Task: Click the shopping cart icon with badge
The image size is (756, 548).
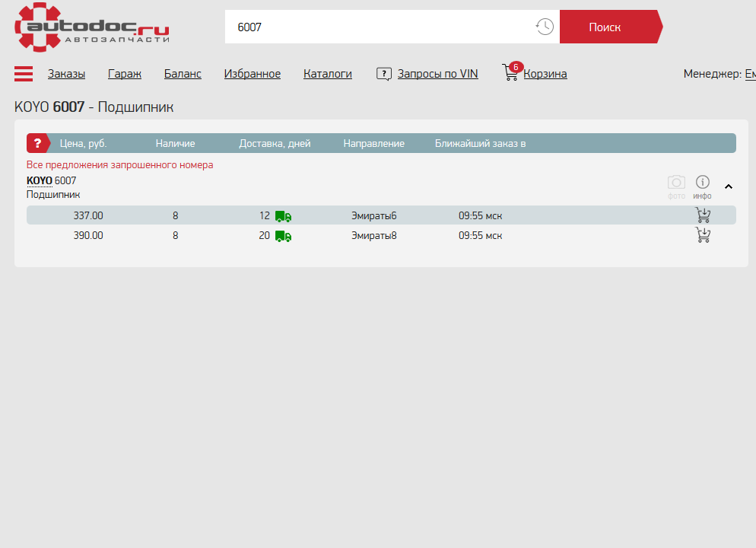Action: (x=511, y=73)
